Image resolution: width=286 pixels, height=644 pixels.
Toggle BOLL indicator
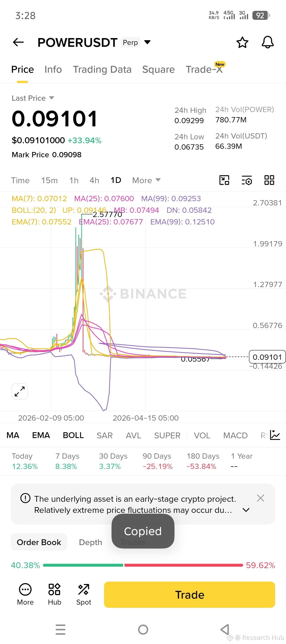[73, 435]
